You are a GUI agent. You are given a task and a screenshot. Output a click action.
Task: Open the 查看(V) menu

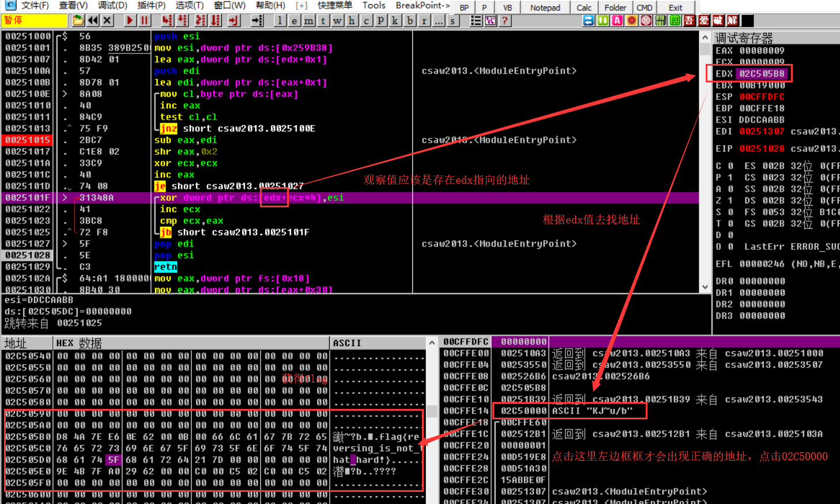[x=73, y=6]
